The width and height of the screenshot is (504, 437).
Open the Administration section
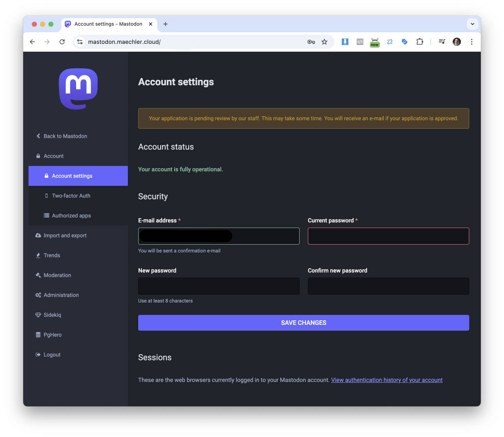click(x=61, y=295)
